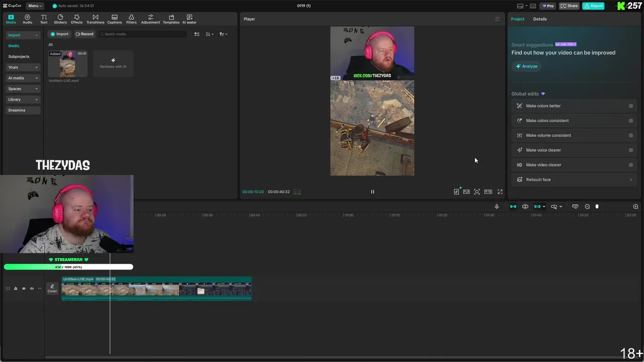Click the timeline preview axis icon

tap(575, 207)
